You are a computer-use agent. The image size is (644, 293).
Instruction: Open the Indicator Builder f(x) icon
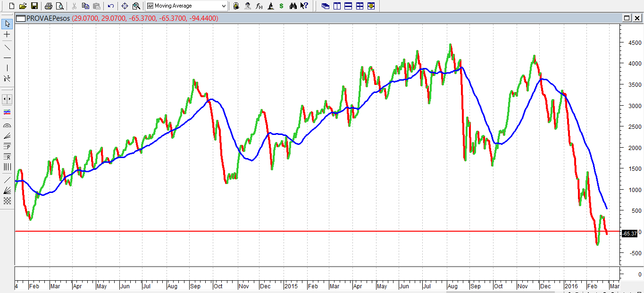(x=259, y=6)
